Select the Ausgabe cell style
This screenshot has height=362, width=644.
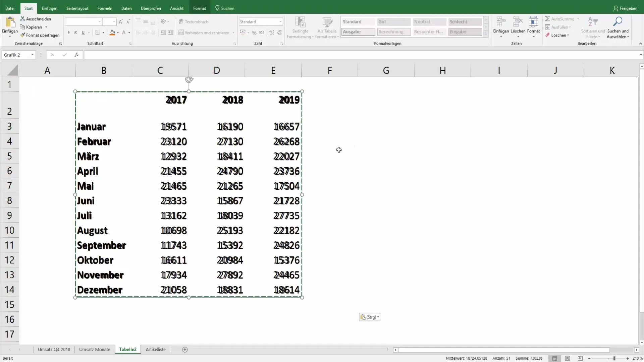click(358, 32)
